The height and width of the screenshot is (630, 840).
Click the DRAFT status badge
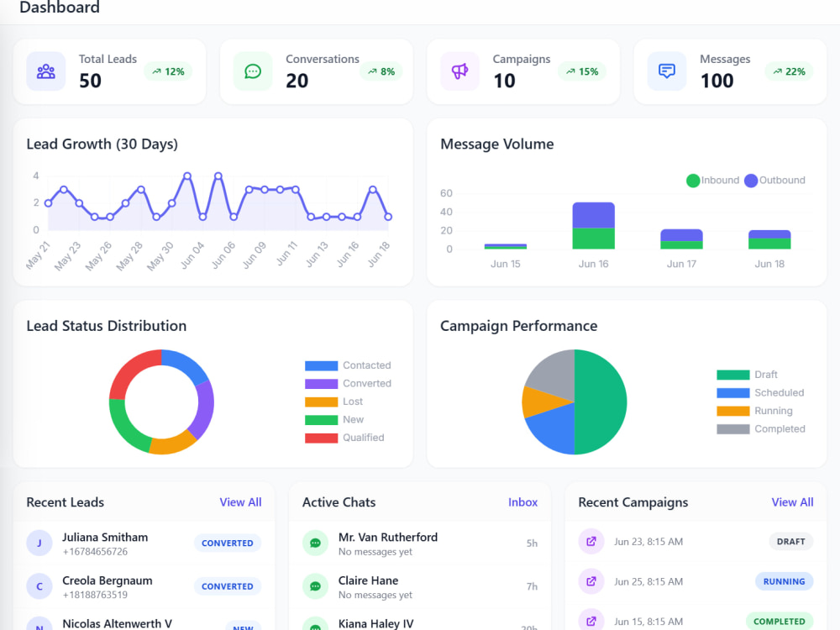point(791,542)
